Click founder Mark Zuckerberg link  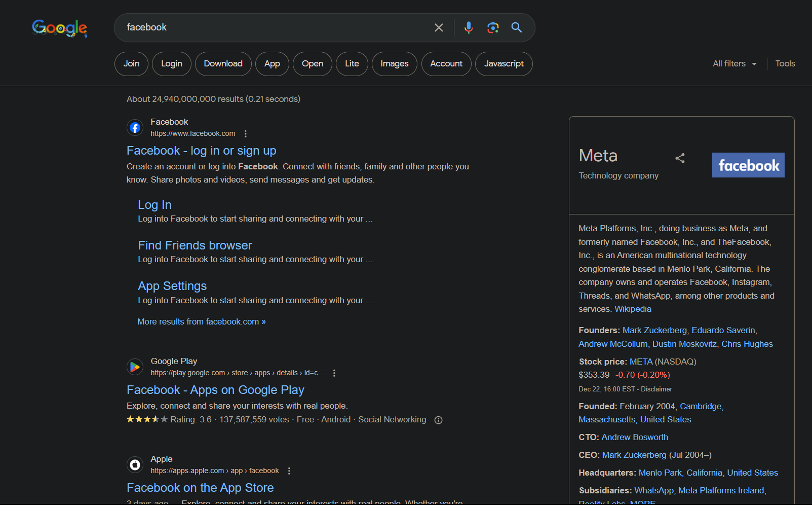654,330
